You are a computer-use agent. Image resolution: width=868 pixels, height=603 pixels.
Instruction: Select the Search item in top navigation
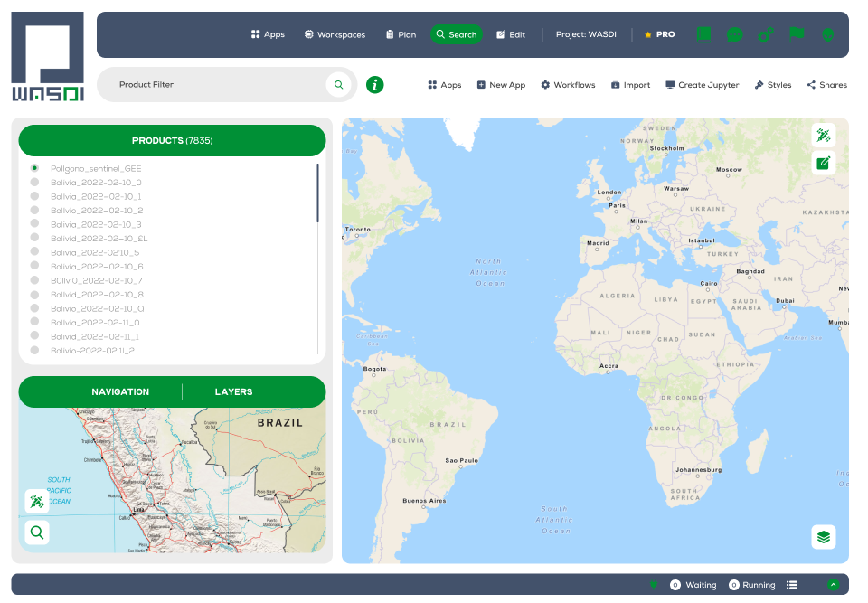click(456, 34)
